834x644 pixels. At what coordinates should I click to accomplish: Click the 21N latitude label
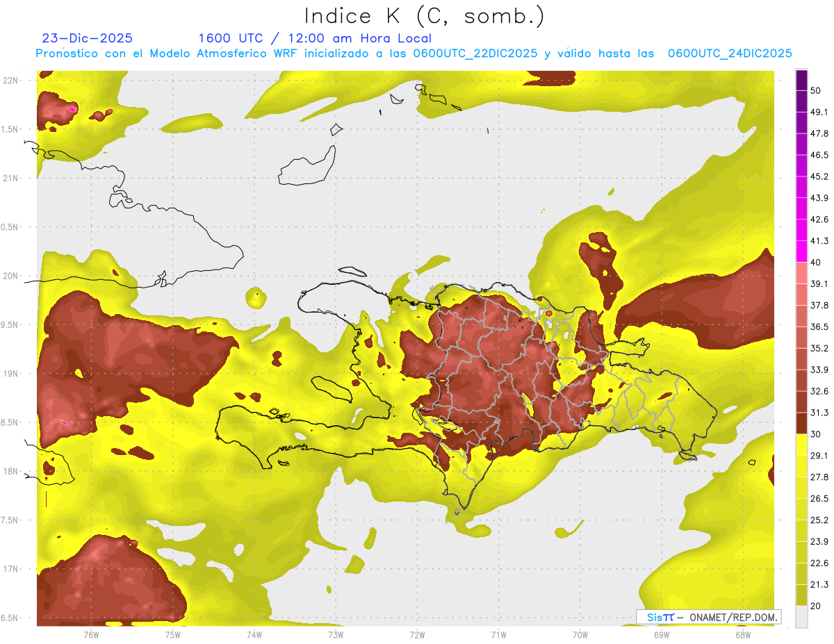pyautogui.click(x=10, y=178)
